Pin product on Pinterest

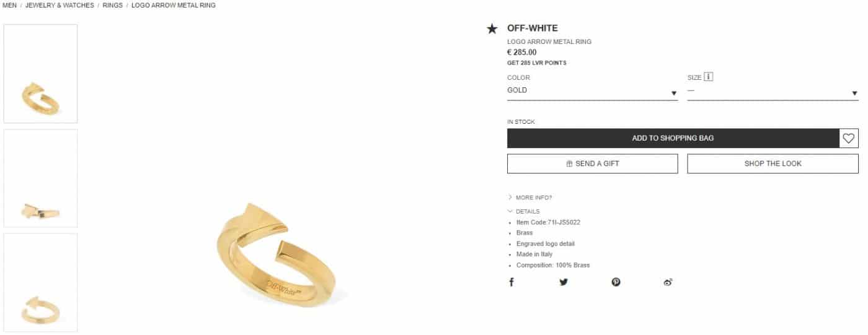click(616, 282)
